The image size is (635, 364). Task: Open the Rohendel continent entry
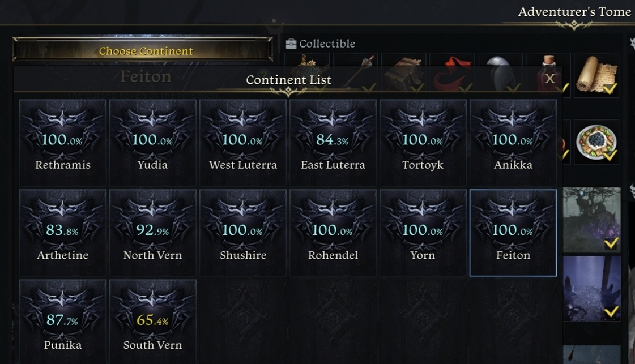point(333,233)
